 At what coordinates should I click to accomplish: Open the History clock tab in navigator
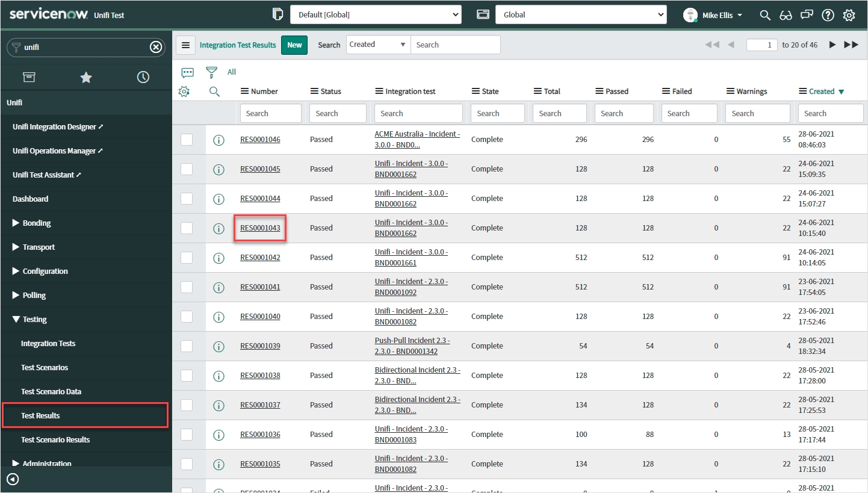pos(143,77)
